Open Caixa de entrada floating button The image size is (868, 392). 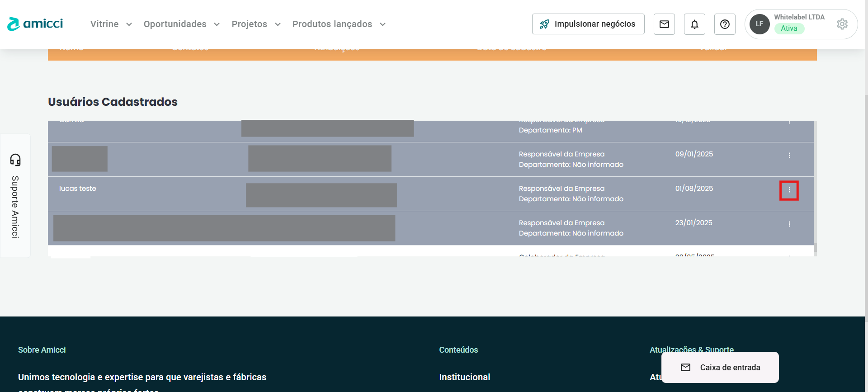coord(720,368)
